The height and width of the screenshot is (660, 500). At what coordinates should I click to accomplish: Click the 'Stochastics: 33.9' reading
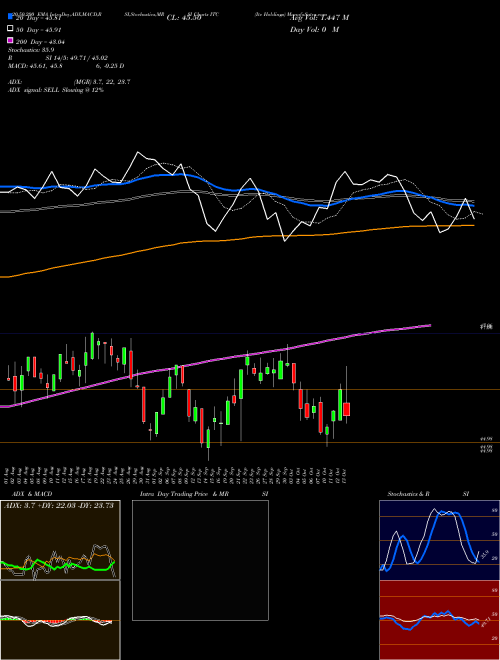pyautogui.click(x=31, y=50)
